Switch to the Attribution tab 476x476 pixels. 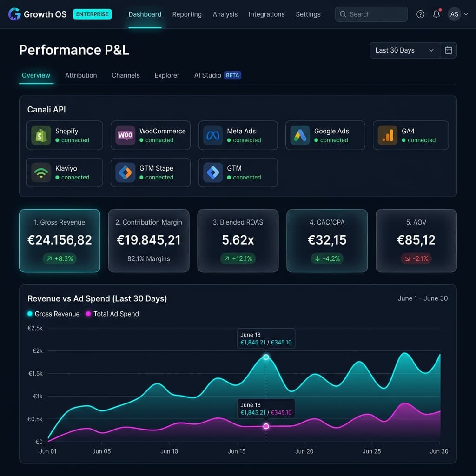(x=81, y=75)
